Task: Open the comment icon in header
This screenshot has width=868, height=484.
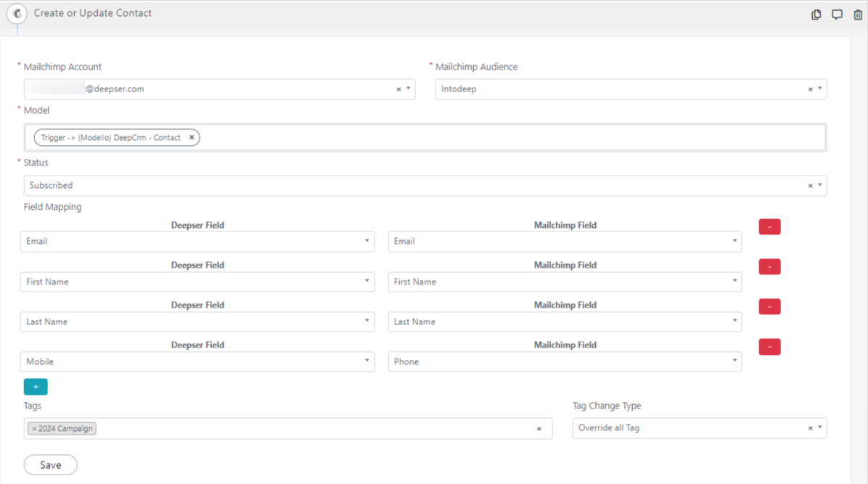Action: [x=837, y=15]
